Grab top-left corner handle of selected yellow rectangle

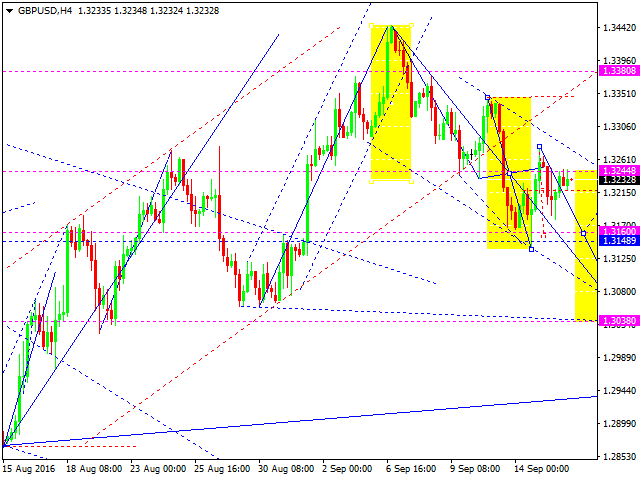pyautogui.click(x=371, y=26)
